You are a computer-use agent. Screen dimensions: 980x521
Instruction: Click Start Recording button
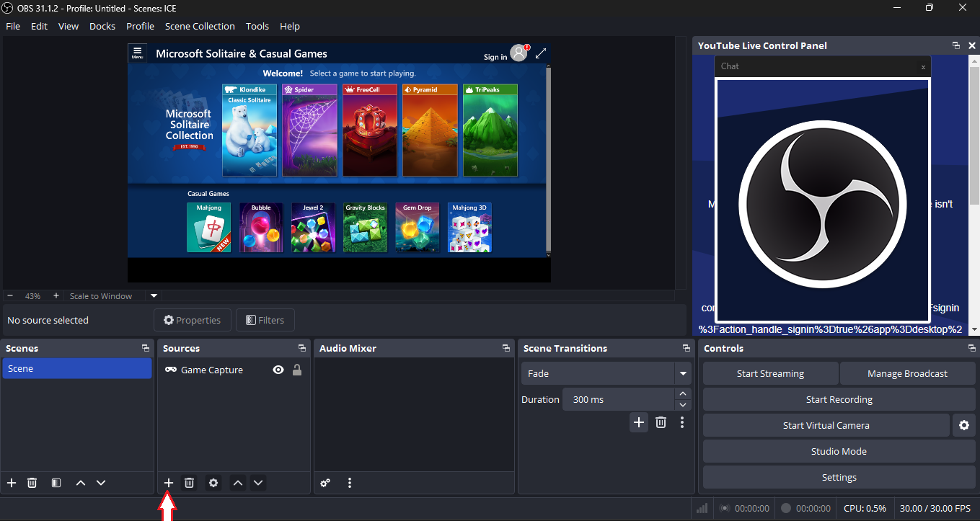click(x=839, y=399)
